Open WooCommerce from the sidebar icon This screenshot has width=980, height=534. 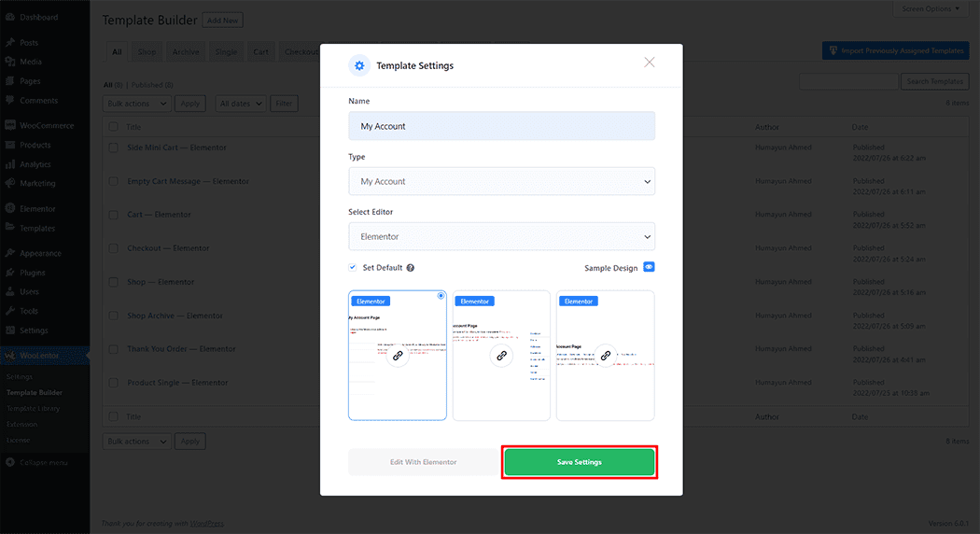tap(10, 125)
